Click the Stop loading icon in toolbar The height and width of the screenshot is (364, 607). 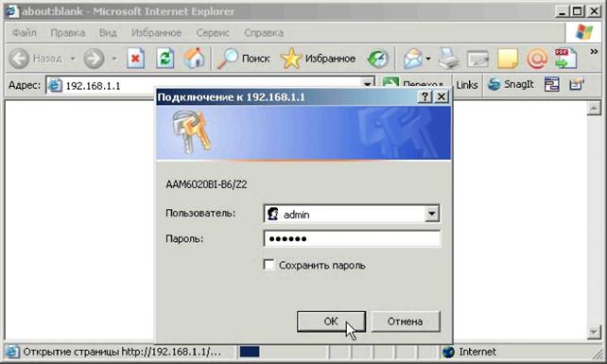tap(135, 59)
